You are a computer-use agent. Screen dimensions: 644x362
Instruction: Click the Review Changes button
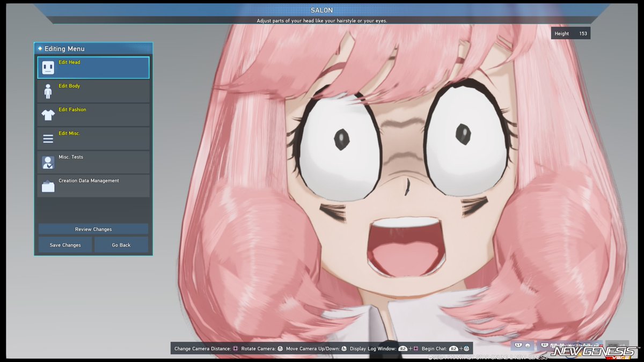(93, 229)
